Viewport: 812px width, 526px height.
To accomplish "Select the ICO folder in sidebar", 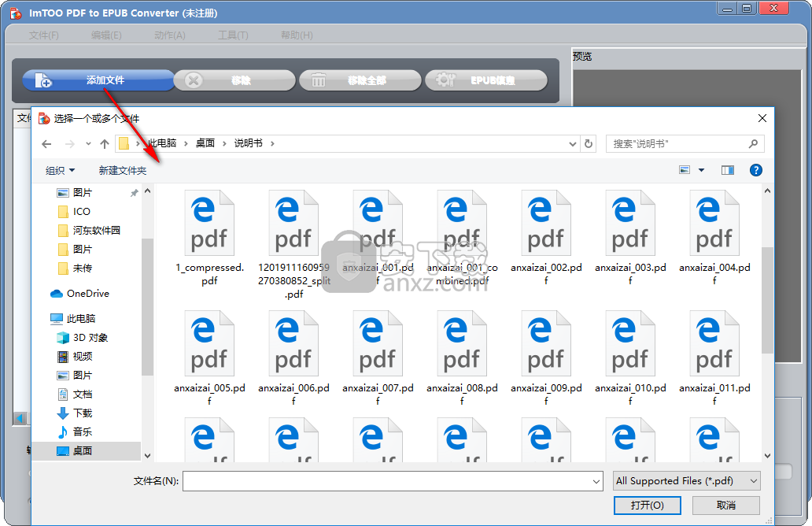I will point(81,212).
